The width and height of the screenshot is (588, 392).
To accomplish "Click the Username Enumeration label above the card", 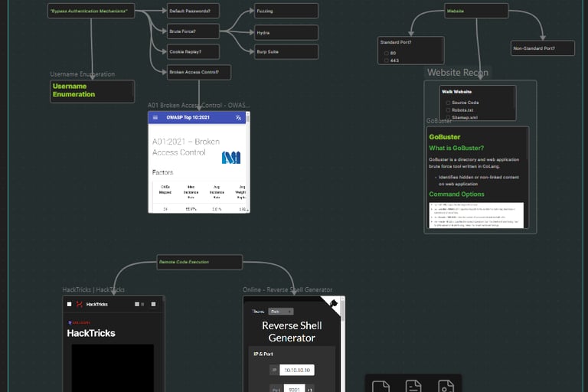I will coord(83,74).
